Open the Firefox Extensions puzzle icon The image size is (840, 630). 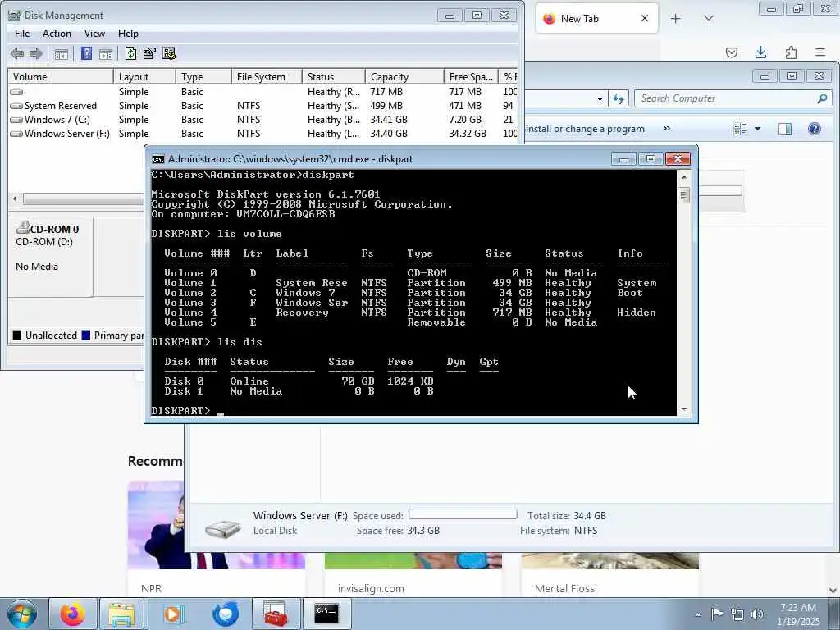click(791, 52)
